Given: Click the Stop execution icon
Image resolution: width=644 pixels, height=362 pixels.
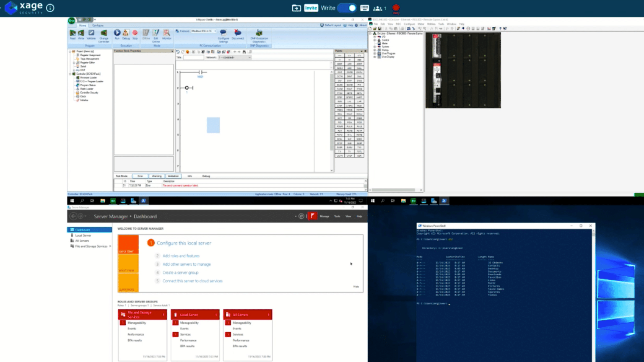Looking at the screenshot, I should (x=135, y=33).
